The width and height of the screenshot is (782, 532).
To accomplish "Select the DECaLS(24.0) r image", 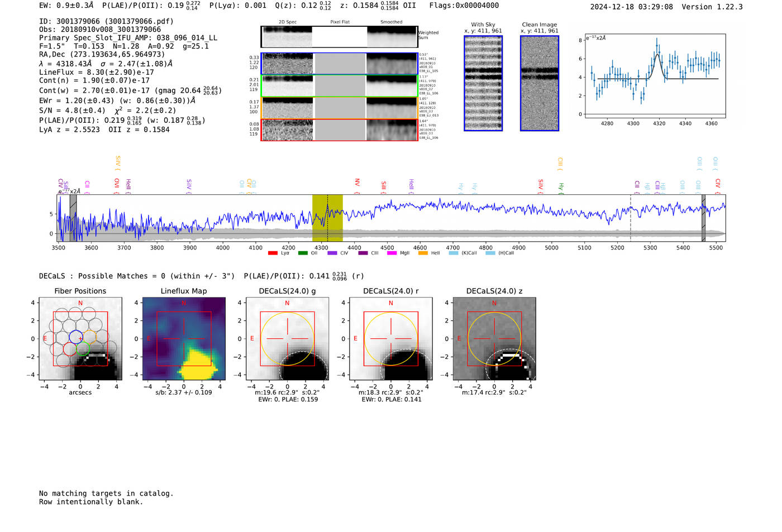I will 391,339.
